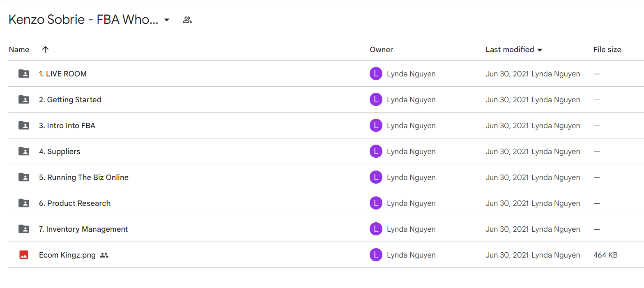
Task: Click the 4. Suppliers folder icon
Action: tap(24, 152)
